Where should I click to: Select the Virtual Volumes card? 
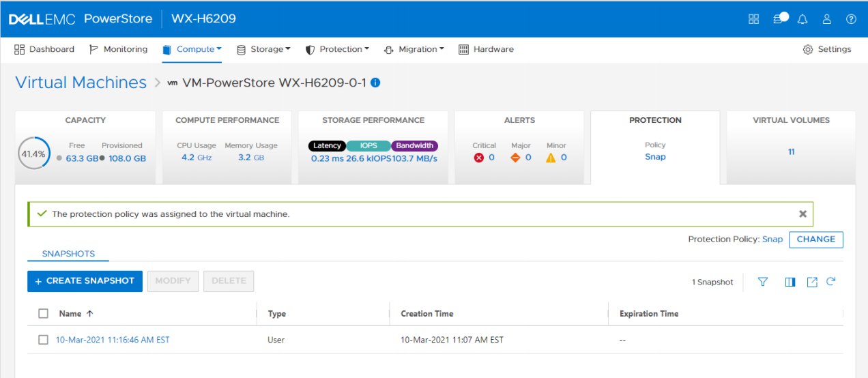tap(791, 147)
